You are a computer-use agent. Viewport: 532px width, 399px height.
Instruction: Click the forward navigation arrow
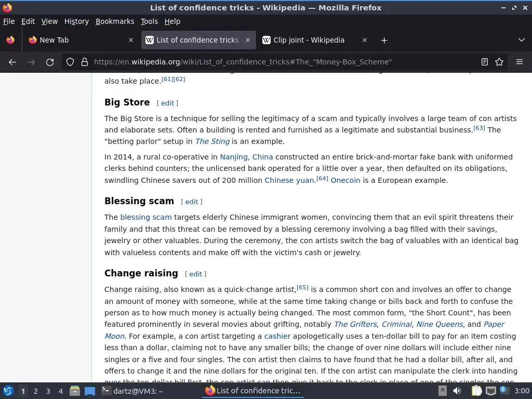(31, 62)
